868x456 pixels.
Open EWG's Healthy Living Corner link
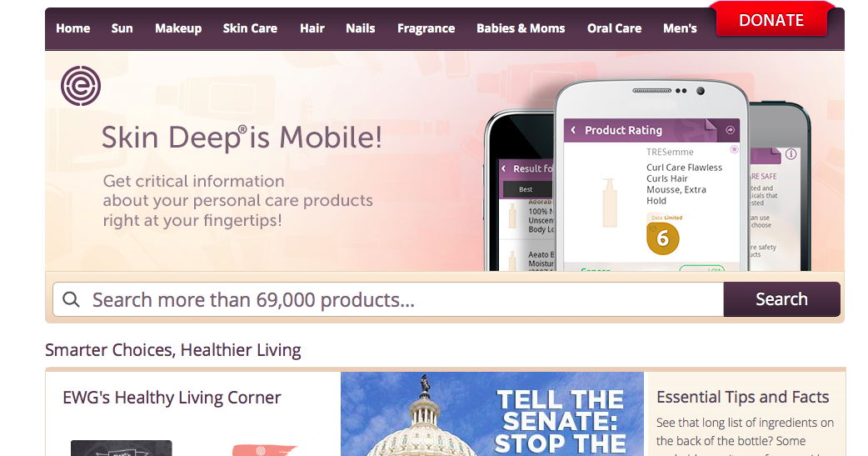[x=172, y=398]
